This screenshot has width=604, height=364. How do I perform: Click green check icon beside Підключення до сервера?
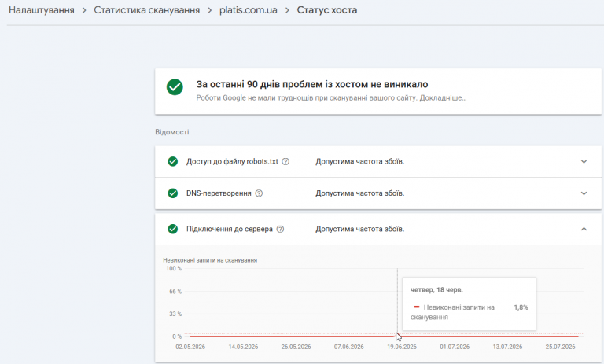pos(173,230)
